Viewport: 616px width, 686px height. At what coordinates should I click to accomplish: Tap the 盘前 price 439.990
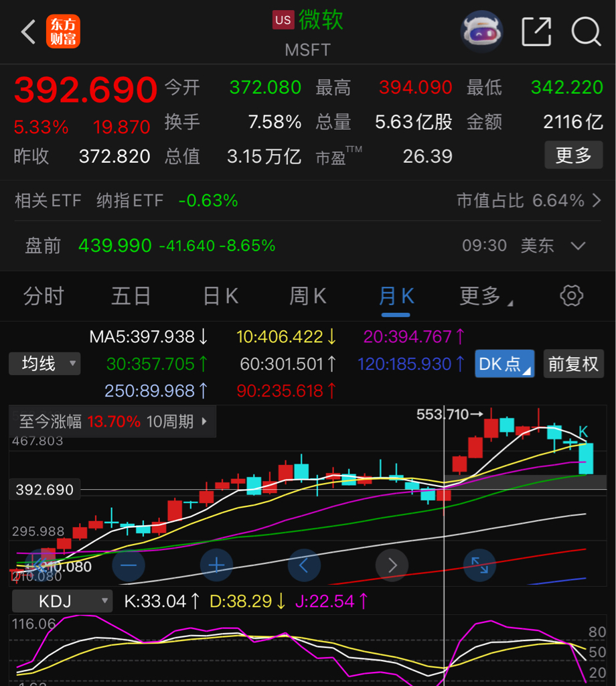coord(115,246)
